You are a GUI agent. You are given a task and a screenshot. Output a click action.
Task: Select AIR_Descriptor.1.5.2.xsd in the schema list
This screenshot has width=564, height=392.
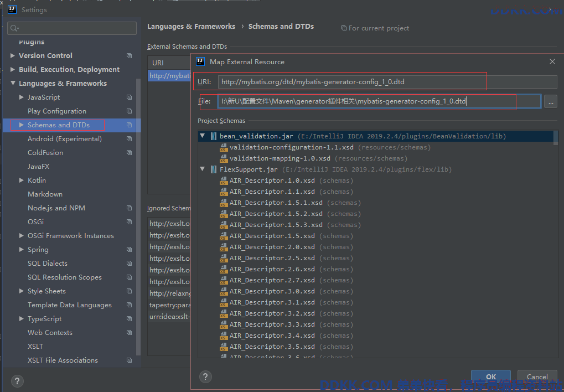[x=276, y=214]
